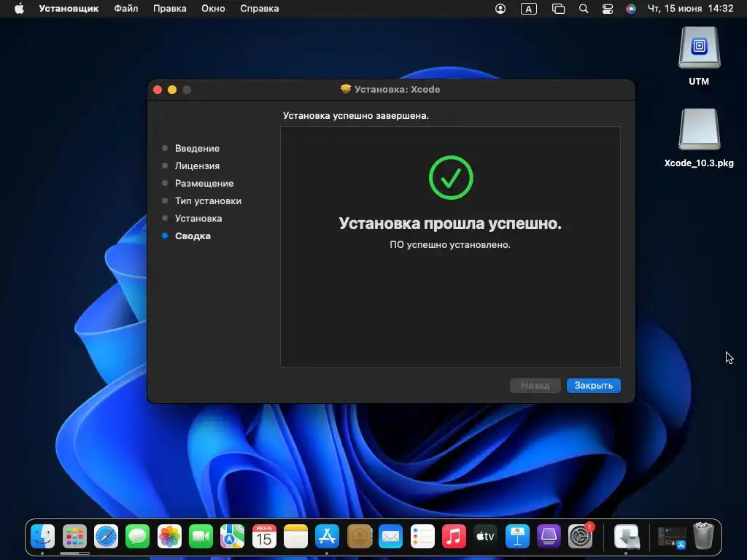Open the Trash in the Dock
This screenshot has height=560, width=747.
pyautogui.click(x=704, y=537)
